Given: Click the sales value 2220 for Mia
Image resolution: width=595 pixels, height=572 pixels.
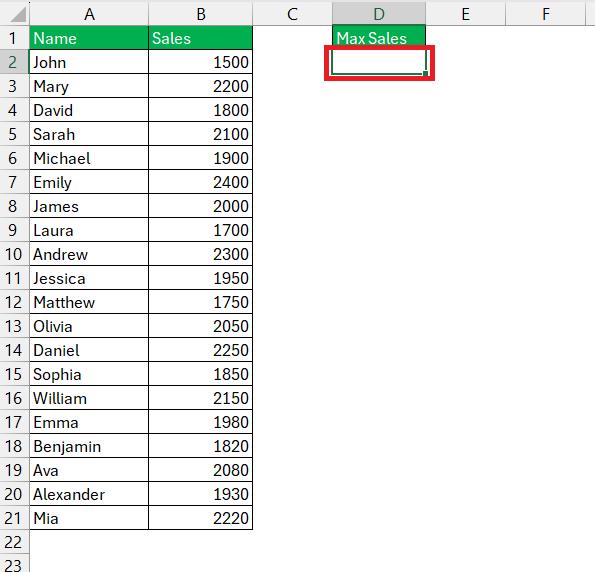Looking at the screenshot, I should pos(200,518).
